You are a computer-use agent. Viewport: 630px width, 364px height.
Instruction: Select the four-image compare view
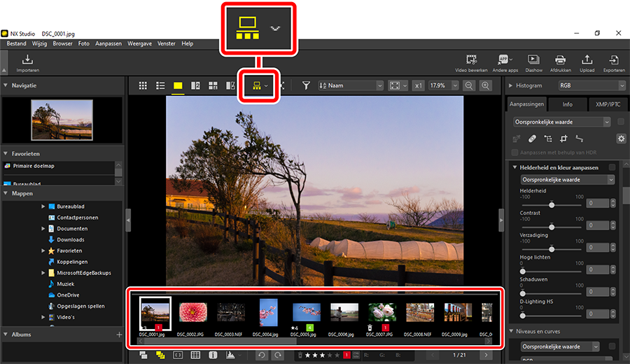[x=213, y=85]
